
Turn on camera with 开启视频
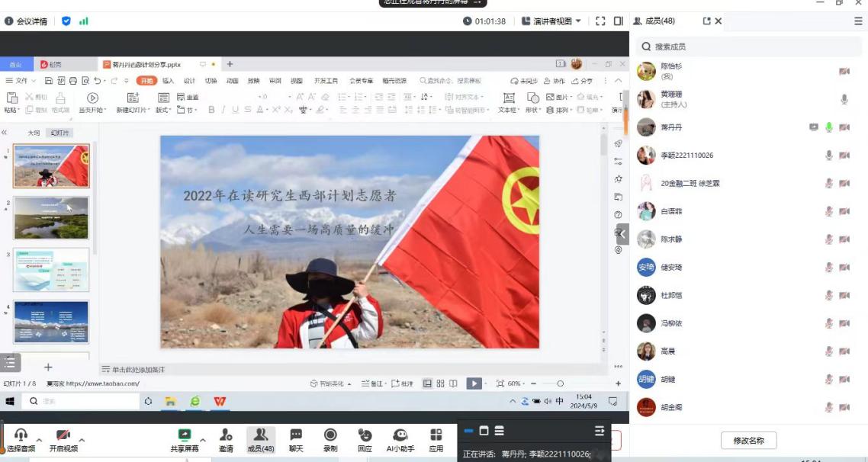63,436
